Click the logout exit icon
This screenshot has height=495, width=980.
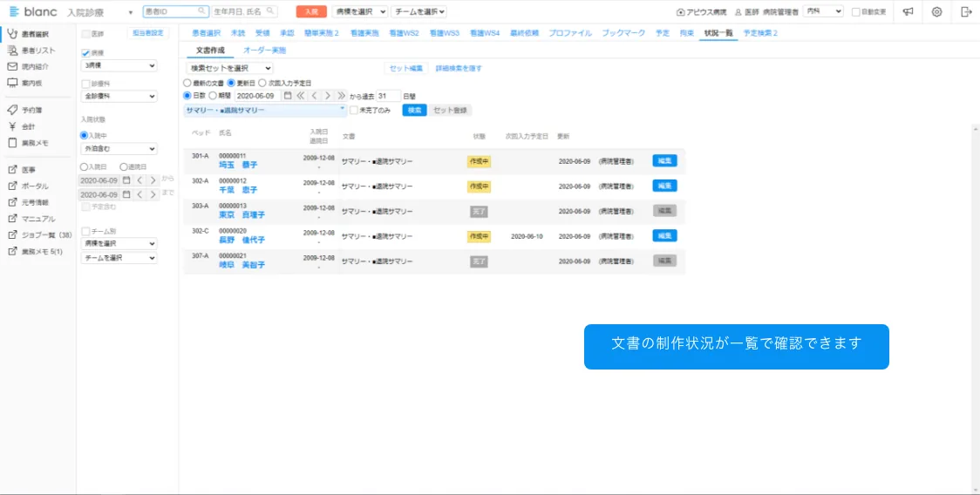point(966,11)
